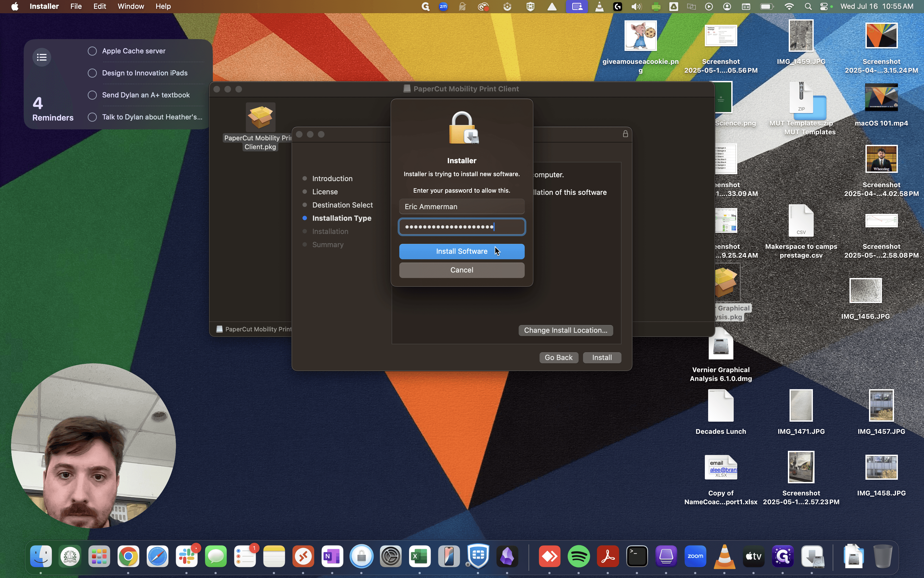This screenshot has width=924, height=578.
Task: Click the battery status icon
Action: pyautogui.click(x=767, y=7)
